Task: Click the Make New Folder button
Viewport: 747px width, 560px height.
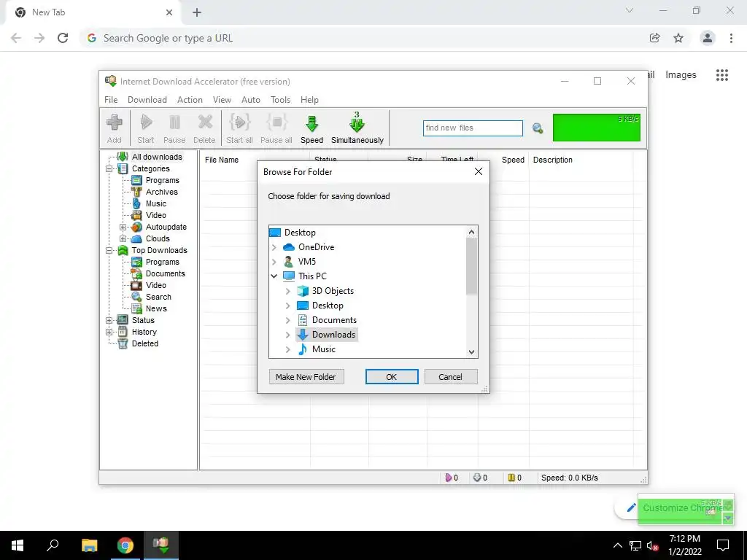Action: point(306,377)
